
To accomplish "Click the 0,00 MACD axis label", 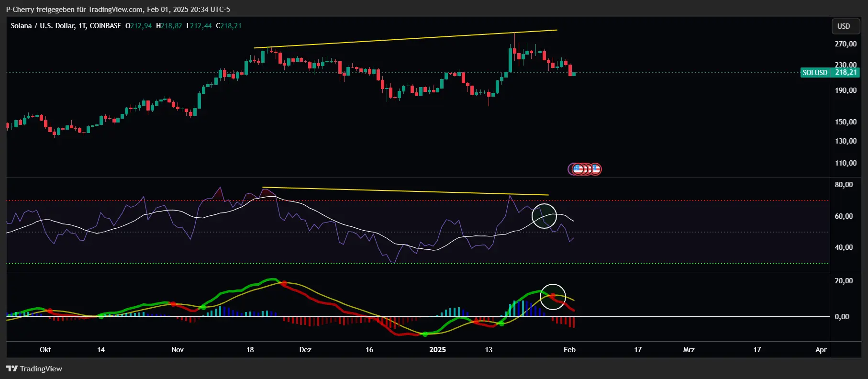I will (x=842, y=317).
